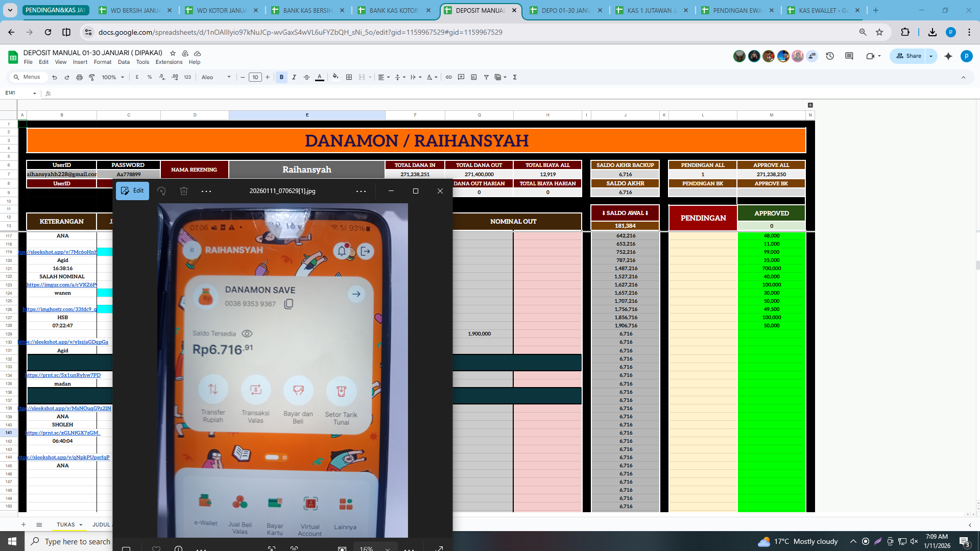980x551 pixels.
Task: Open the filter views dropdown
Action: pyautogui.click(x=500, y=77)
